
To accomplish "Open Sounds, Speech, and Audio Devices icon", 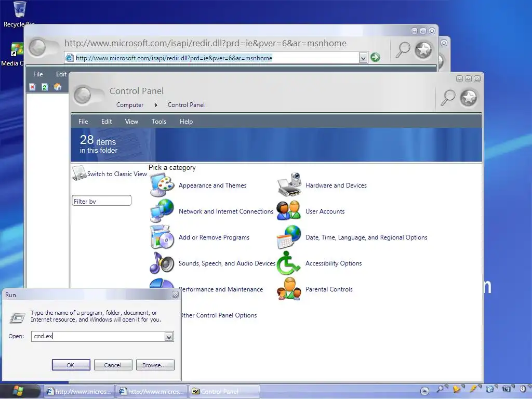I will (x=162, y=263).
